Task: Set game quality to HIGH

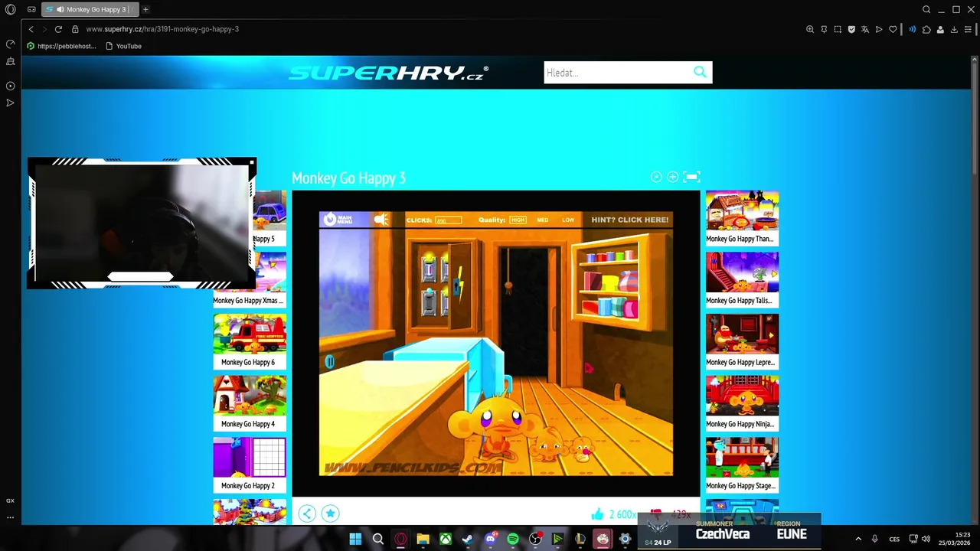Action: point(518,220)
